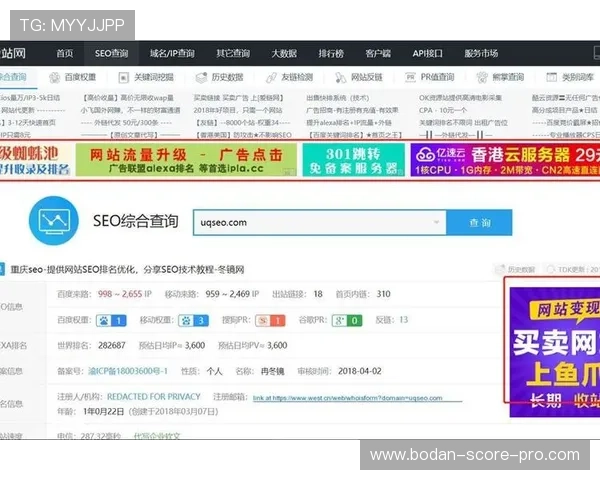This screenshot has height=480, width=600.
Task: Click the 买卖链接 买卖广告 text ad link
Action: point(238,98)
